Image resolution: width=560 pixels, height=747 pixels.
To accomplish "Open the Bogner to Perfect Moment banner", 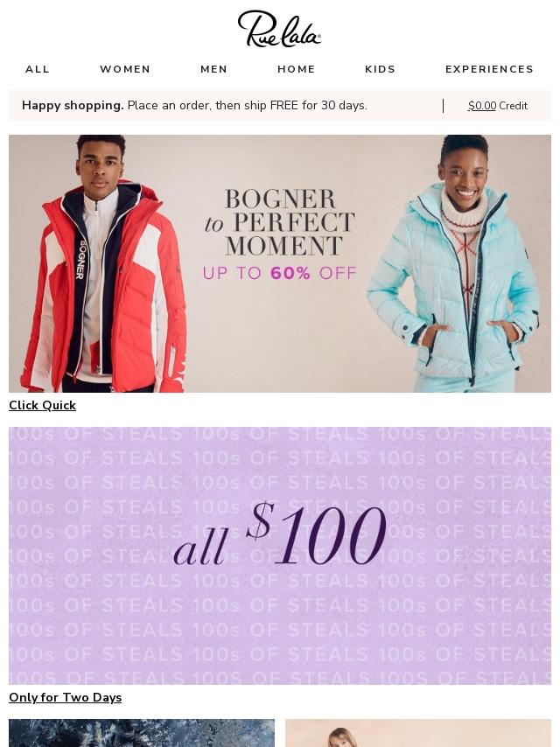I will (x=280, y=263).
